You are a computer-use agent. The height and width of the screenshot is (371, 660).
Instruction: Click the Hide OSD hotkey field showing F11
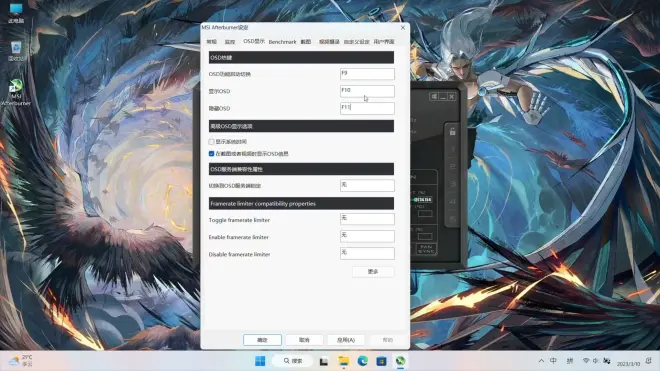pyautogui.click(x=367, y=108)
